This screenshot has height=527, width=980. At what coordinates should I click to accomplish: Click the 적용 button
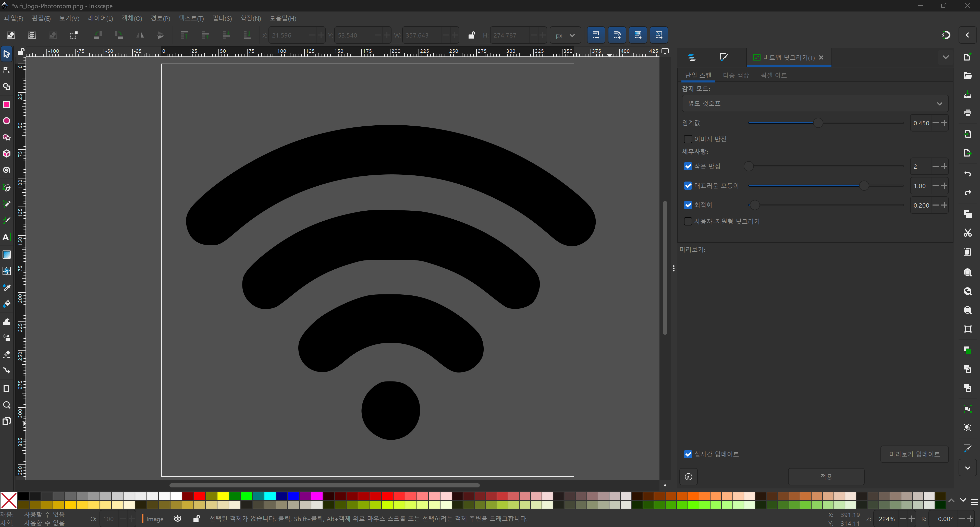pos(826,476)
